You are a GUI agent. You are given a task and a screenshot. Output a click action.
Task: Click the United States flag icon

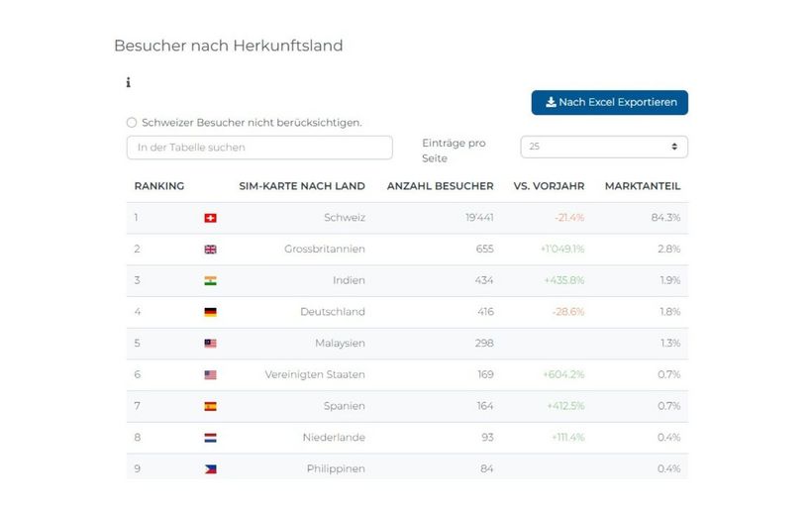click(210, 375)
